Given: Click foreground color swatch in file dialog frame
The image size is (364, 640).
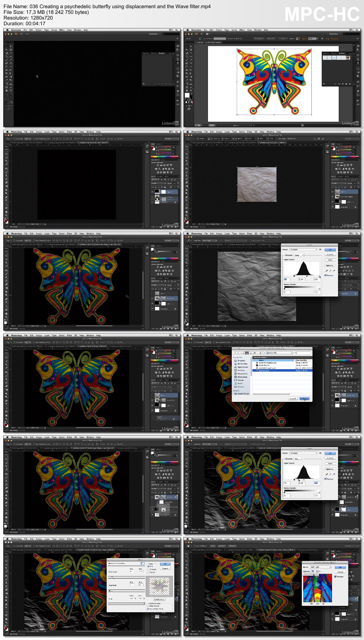Looking at the screenshot, I should tap(186, 425).
